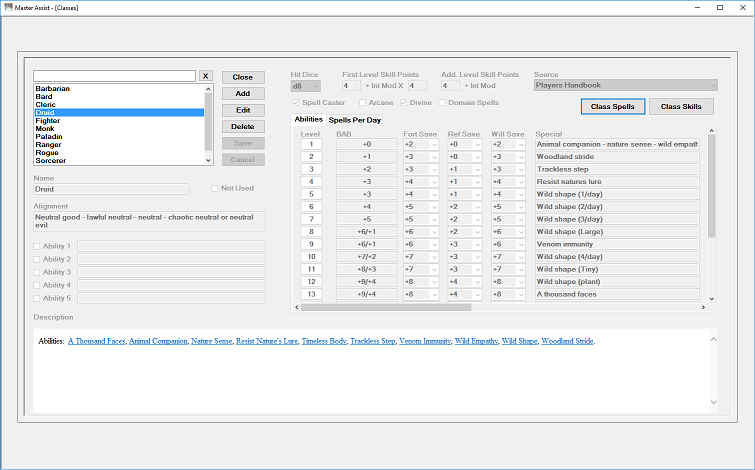The image size is (755, 470).
Task: Switch to the Spells Per Day tab
Action: [355, 120]
